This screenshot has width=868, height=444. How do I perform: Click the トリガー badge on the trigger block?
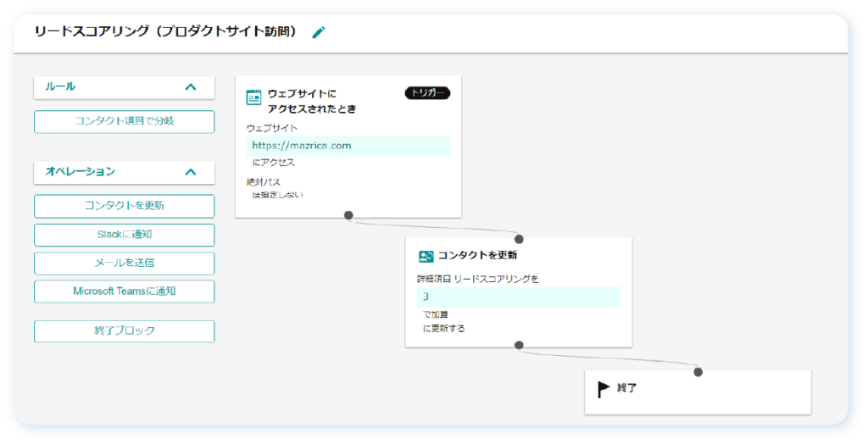427,93
